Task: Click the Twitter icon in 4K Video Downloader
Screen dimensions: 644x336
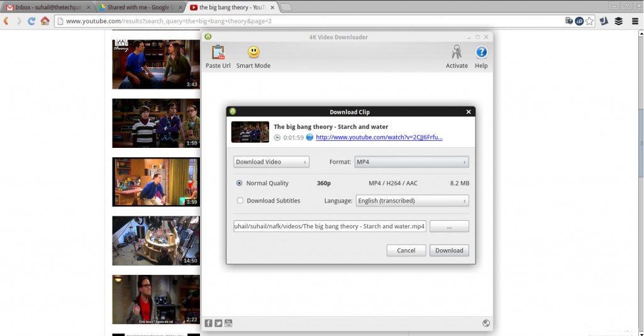Action: pos(218,323)
